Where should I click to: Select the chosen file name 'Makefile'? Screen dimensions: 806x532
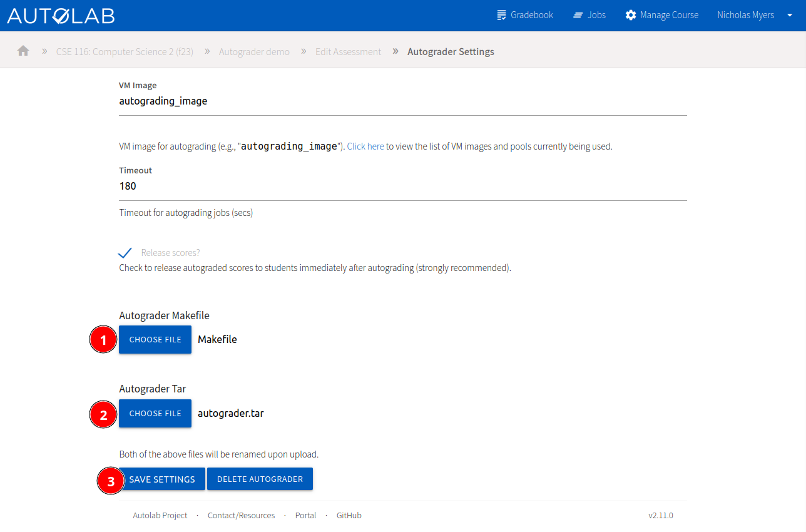[x=217, y=339]
